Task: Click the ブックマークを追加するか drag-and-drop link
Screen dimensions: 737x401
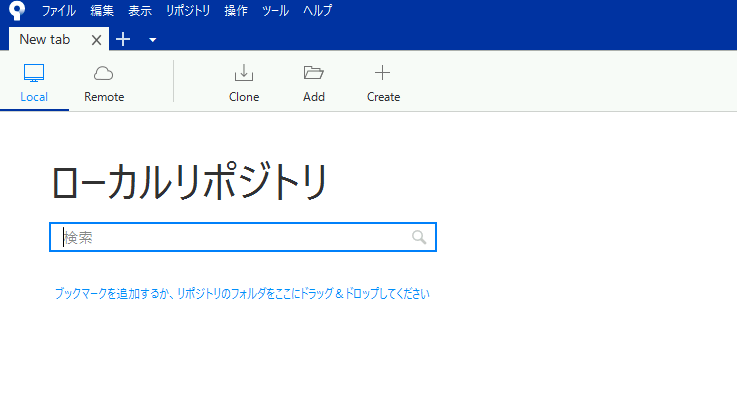Action: [x=242, y=294]
